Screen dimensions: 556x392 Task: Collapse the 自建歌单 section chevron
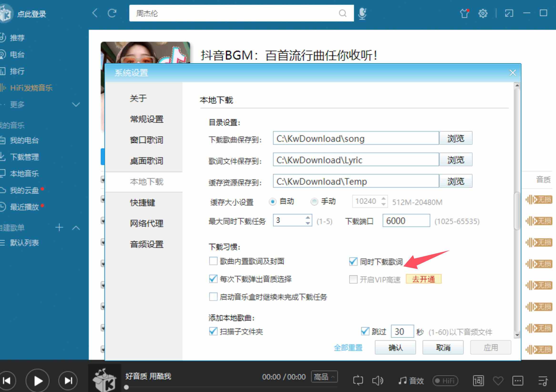point(76,228)
